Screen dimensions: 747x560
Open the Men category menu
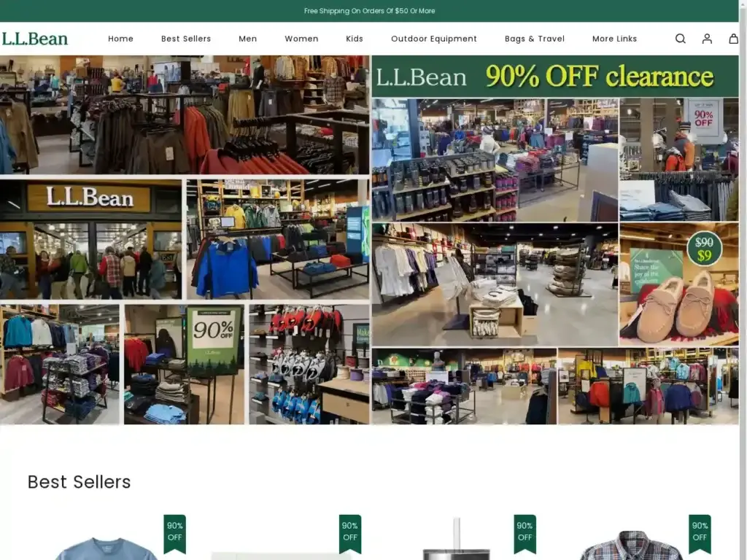pos(247,39)
